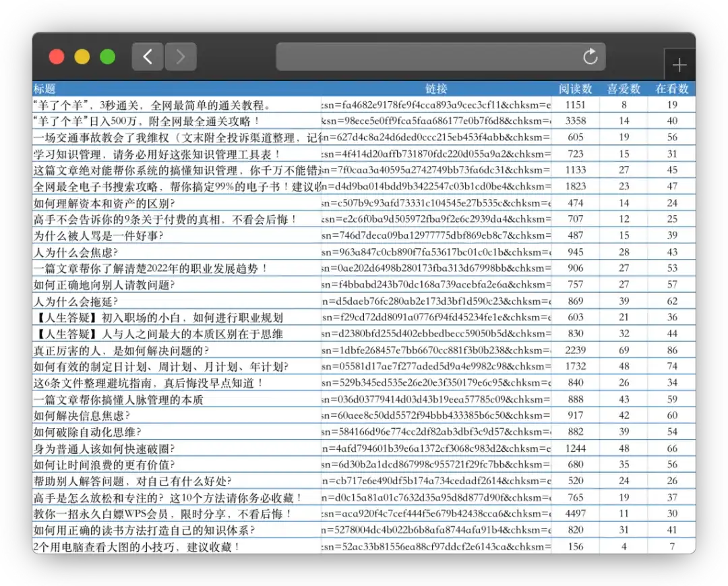Viewport: 728px width, 586px height.
Task: Focus the browser address bar
Action: coord(441,57)
